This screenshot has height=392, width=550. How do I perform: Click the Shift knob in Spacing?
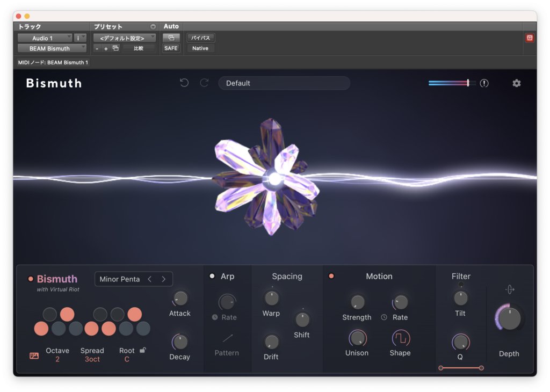tap(302, 320)
